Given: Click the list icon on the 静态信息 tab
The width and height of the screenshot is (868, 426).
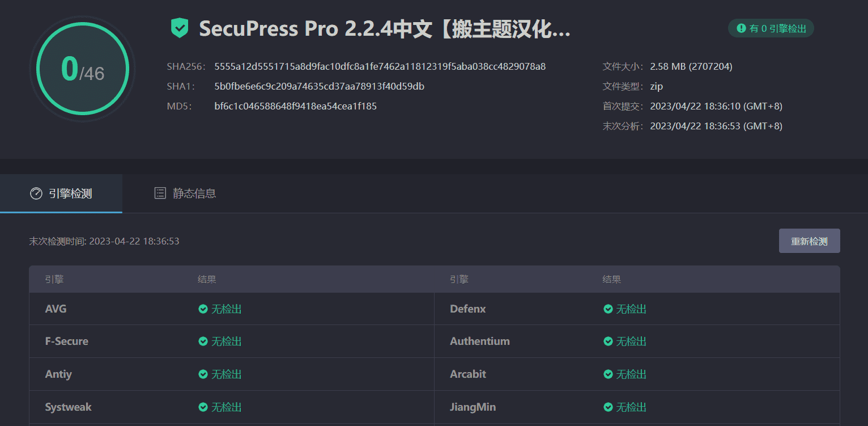Looking at the screenshot, I should (160, 193).
